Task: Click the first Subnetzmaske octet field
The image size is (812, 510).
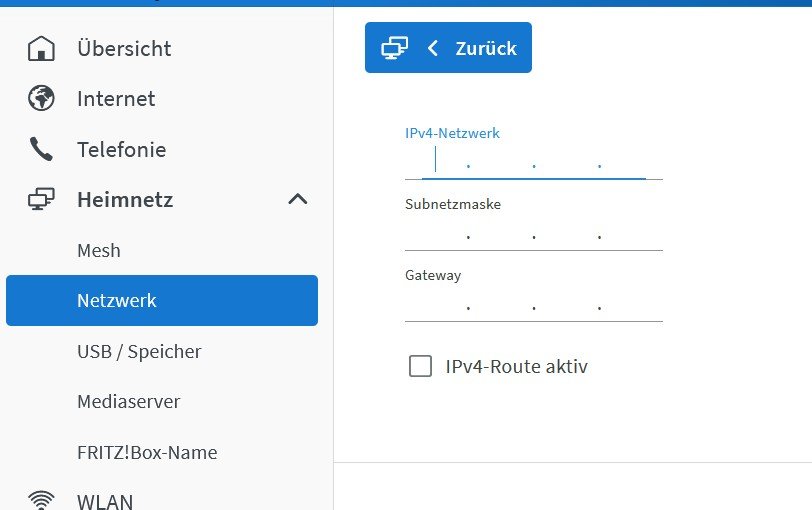Action: point(436,234)
